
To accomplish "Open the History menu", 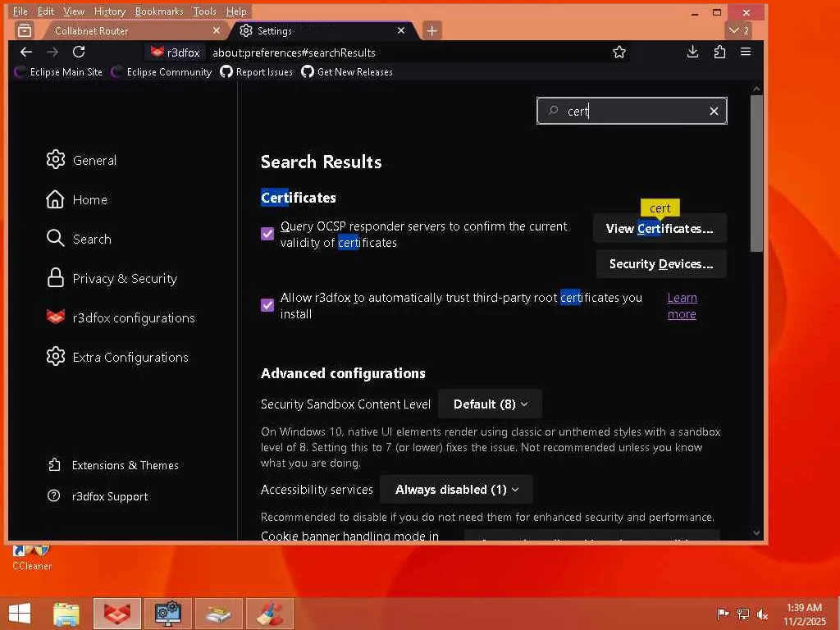I will coord(110,11).
